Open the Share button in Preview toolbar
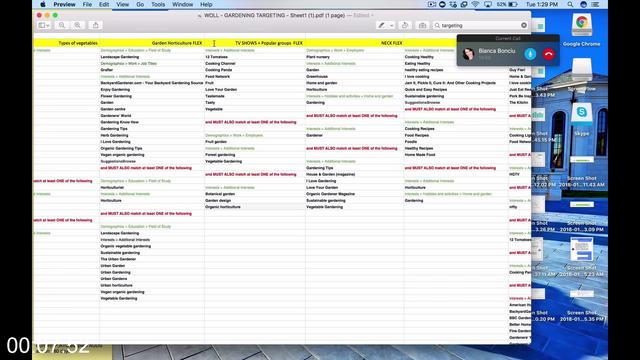The width and height of the screenshot is (640, 360). pos(96,25)
